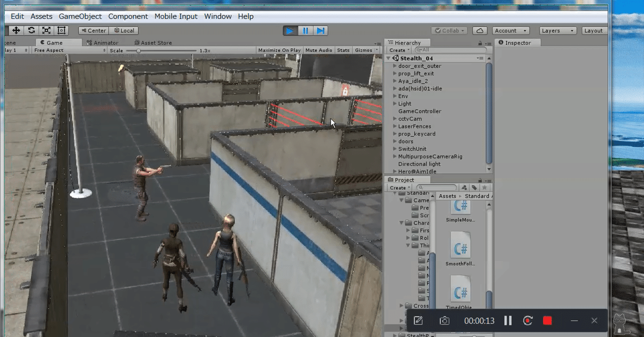Image resolution: width=644 pixels, height=337 pixels.
Task: Select the Move tool
Action: (16, 30)
